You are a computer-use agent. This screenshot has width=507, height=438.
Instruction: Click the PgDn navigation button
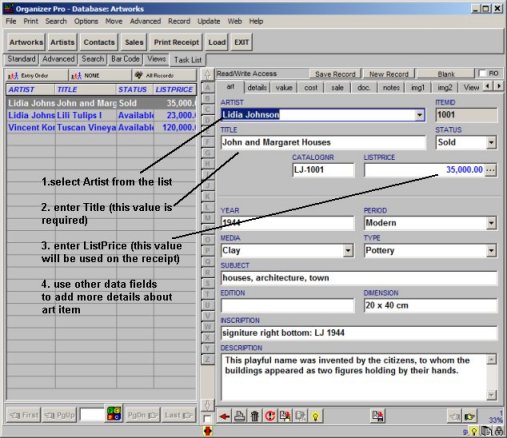(142, 415)
